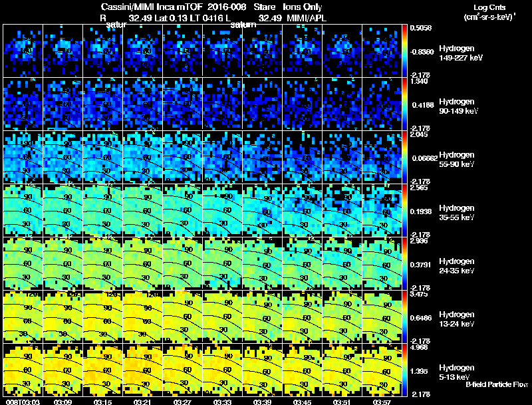Click the B-field Particle Flow caption
This screenshot has height=405, width=532.
497,384
